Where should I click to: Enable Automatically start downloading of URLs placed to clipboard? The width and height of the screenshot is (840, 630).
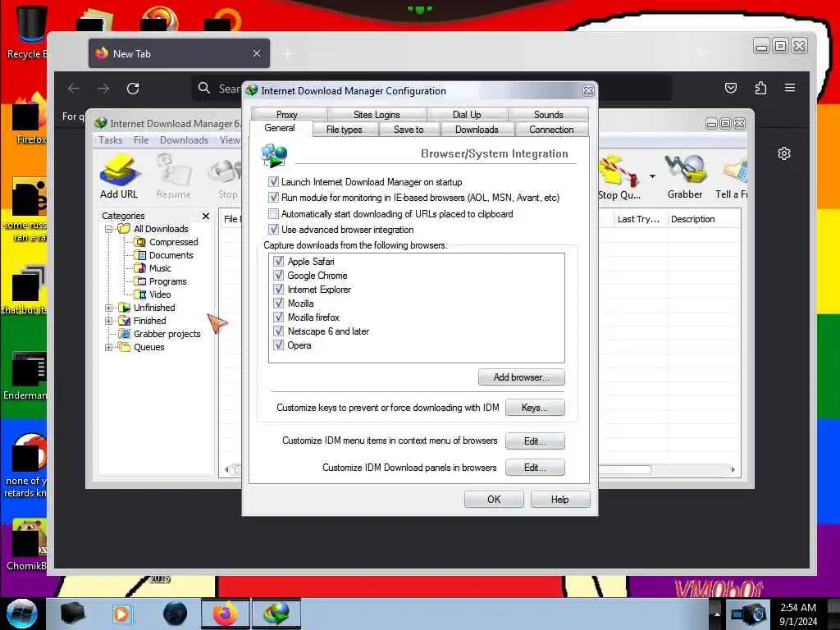point(274,214)
